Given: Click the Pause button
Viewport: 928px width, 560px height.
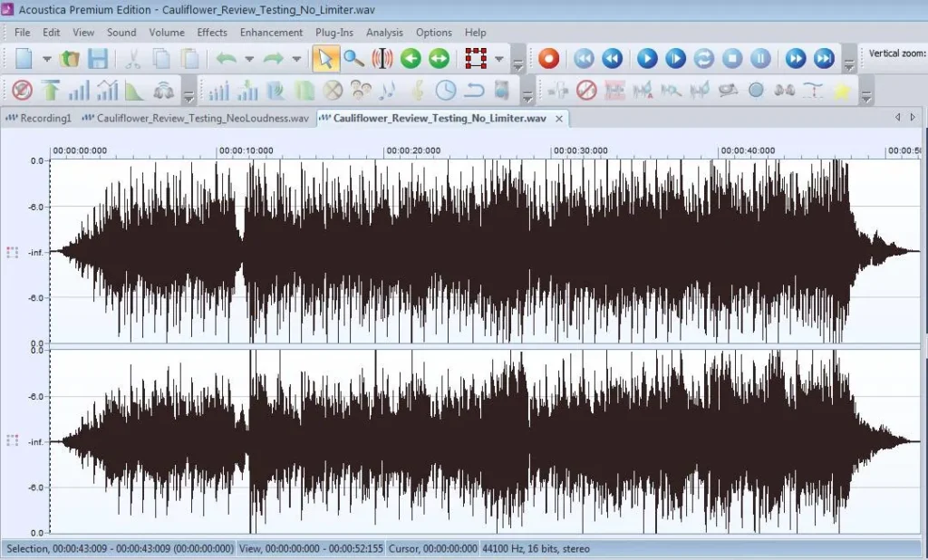Looking at the screenshot, I should coord(760,59).
